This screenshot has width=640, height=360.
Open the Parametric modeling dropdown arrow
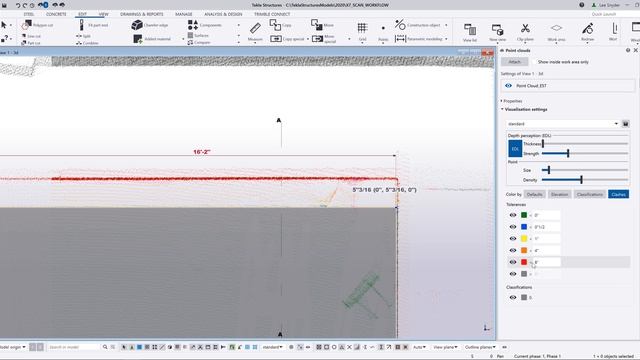(x=446, y=39)
